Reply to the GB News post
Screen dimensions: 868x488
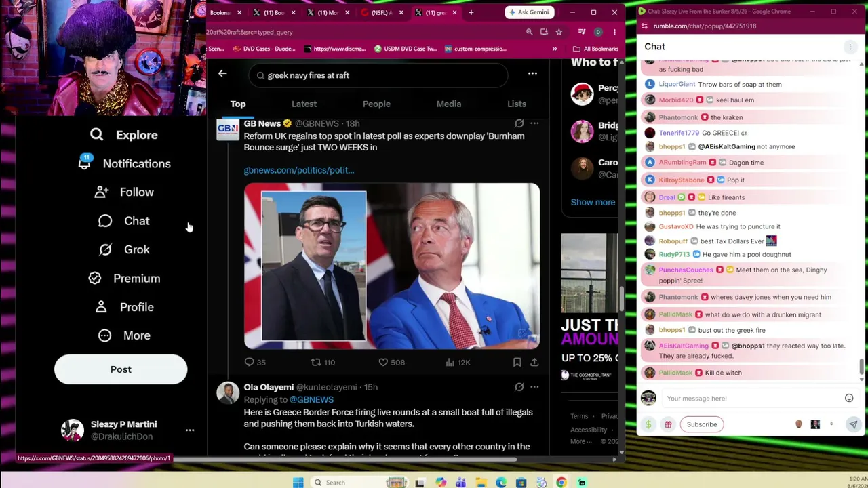click(x=250, y=363)
